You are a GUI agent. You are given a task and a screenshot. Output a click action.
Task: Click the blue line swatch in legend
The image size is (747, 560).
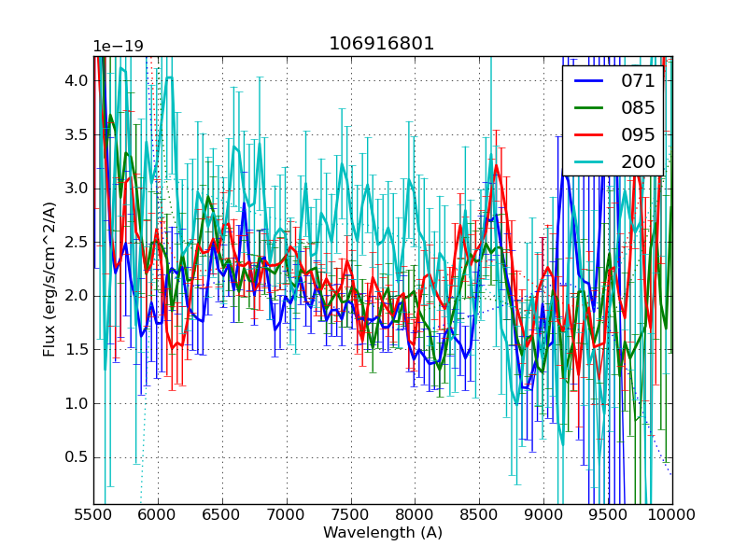coord(589,81)
